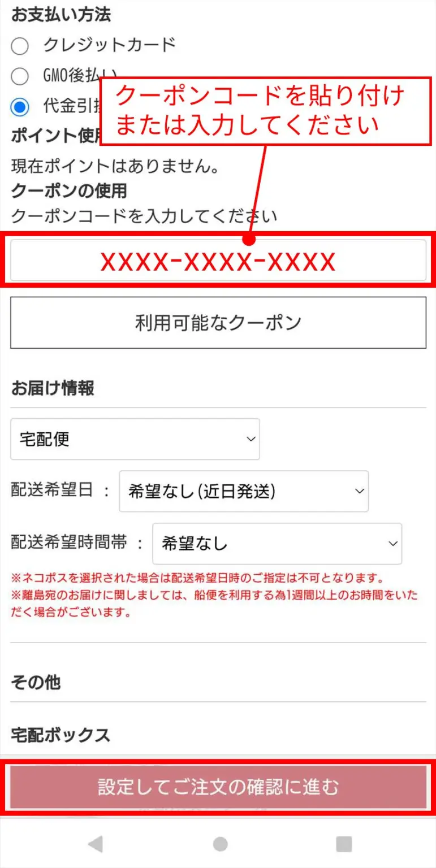
Task: Open the 宅配便 delivery method dropdown
Action: pyautogui.click(x=135, y=439)
